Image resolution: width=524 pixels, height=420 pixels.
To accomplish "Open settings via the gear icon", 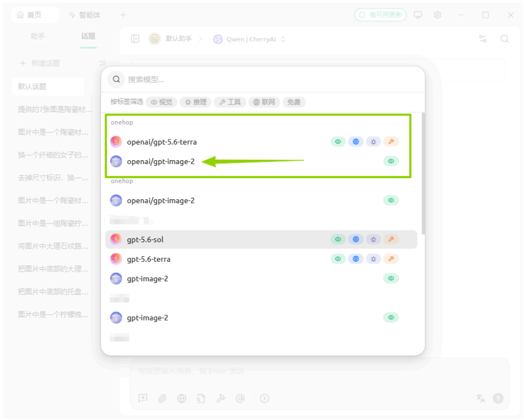I will point(437,14).
